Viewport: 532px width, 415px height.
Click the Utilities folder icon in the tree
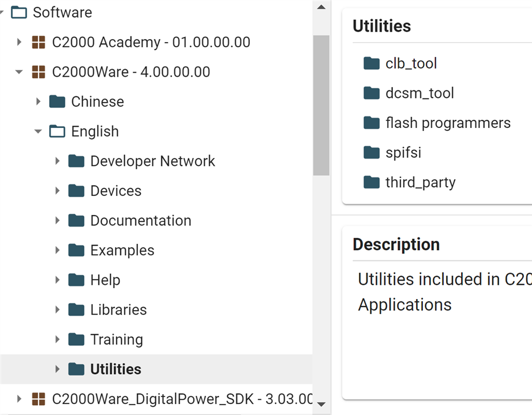coord(77,369)
